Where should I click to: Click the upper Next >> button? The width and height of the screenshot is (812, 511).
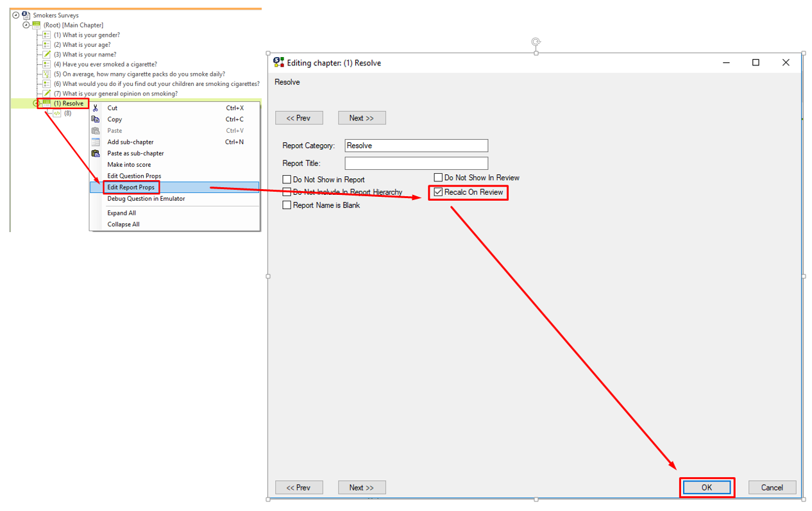point(362,118)
